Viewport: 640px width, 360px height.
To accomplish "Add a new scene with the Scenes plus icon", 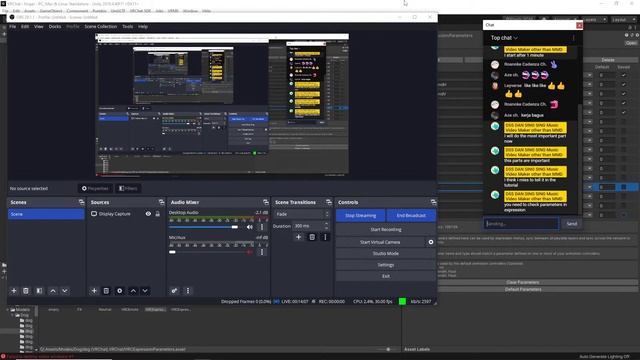I will [x=14, y=291].
